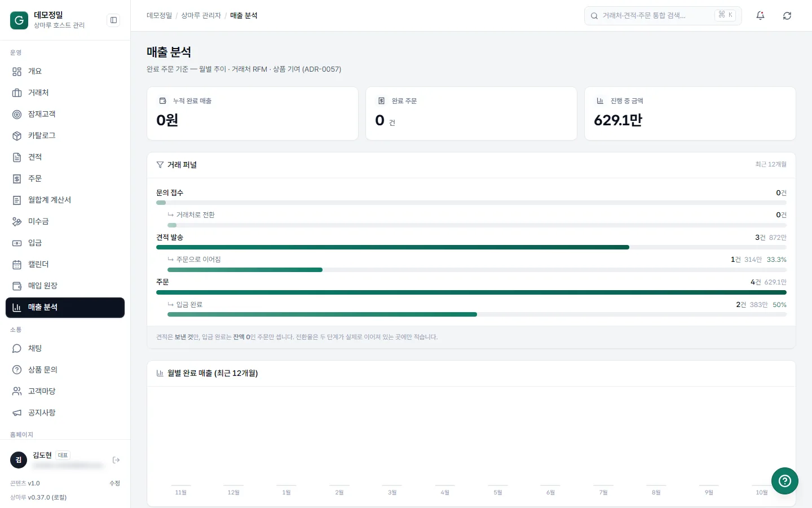Select the active 매출 분석 menu item
Viewport: 812px width, 508px height.
(x=65, y=308)
